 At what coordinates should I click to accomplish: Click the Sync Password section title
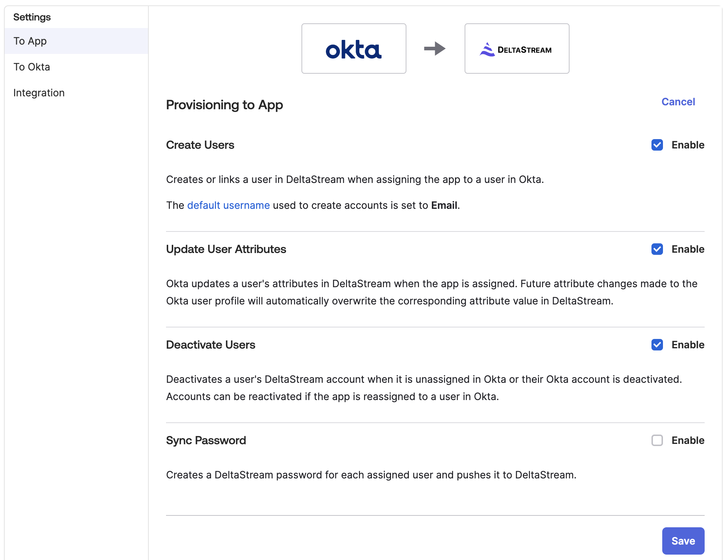(x=206, y=440)
